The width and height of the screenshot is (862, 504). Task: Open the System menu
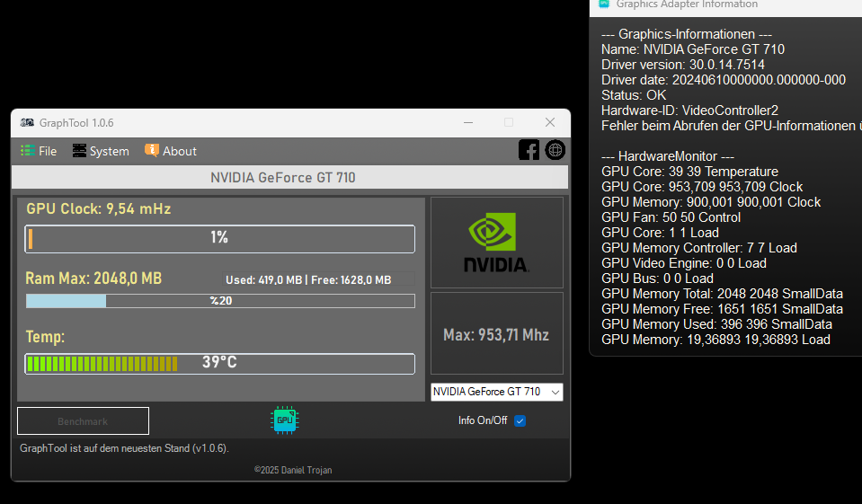pos(101,151)
